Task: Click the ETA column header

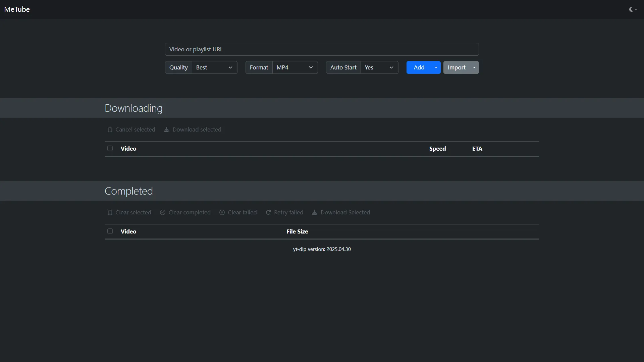Action: [477, 149]
